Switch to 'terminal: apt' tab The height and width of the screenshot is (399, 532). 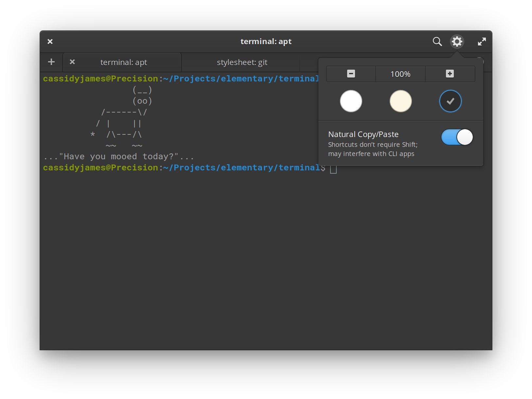pyautogui.click(x=122, y=62)
